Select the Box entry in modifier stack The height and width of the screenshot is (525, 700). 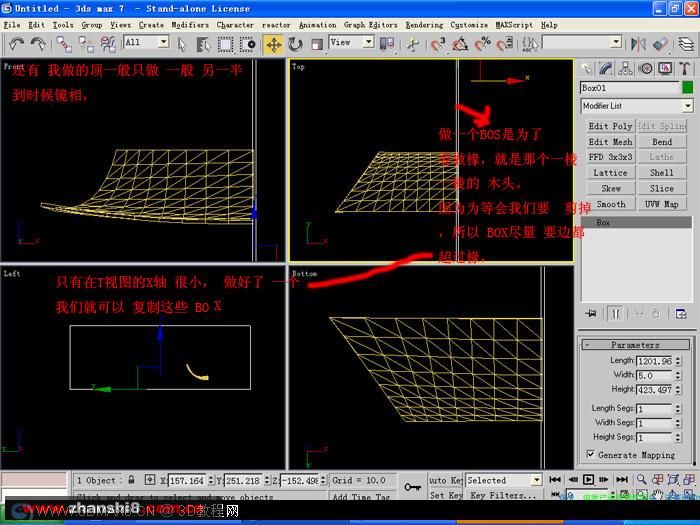(x=637, y=222)
